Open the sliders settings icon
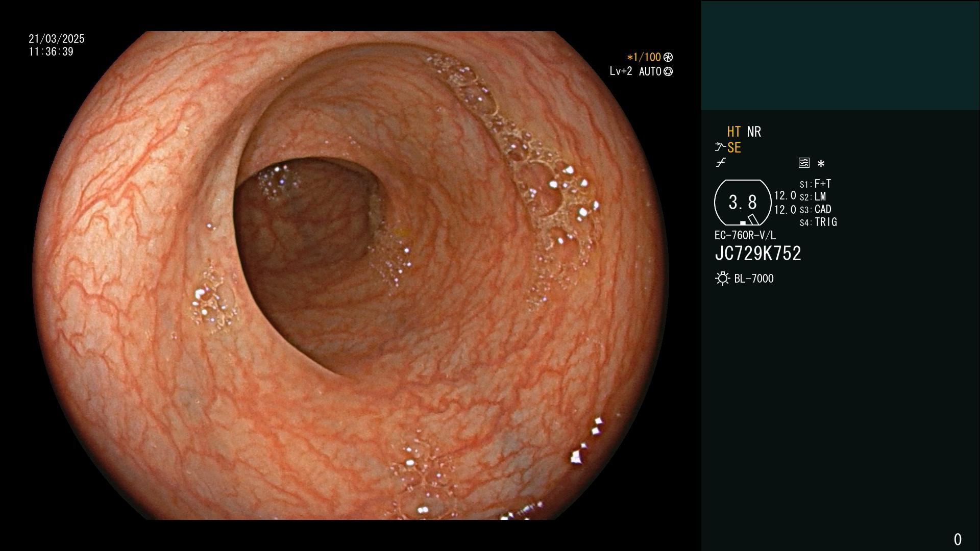 pos(804,163)
